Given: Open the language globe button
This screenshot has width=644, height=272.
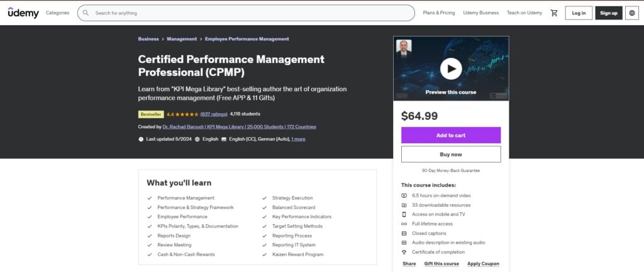Looking at the screenshot, I should point(631,13).
